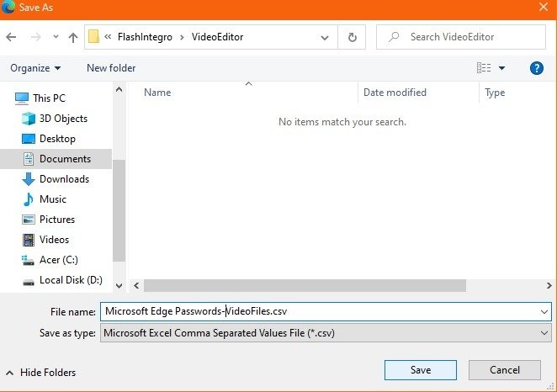Open the view options dropdown arrow
The width and height of the screenshot is (557, 392).
(x=502, y=68)
